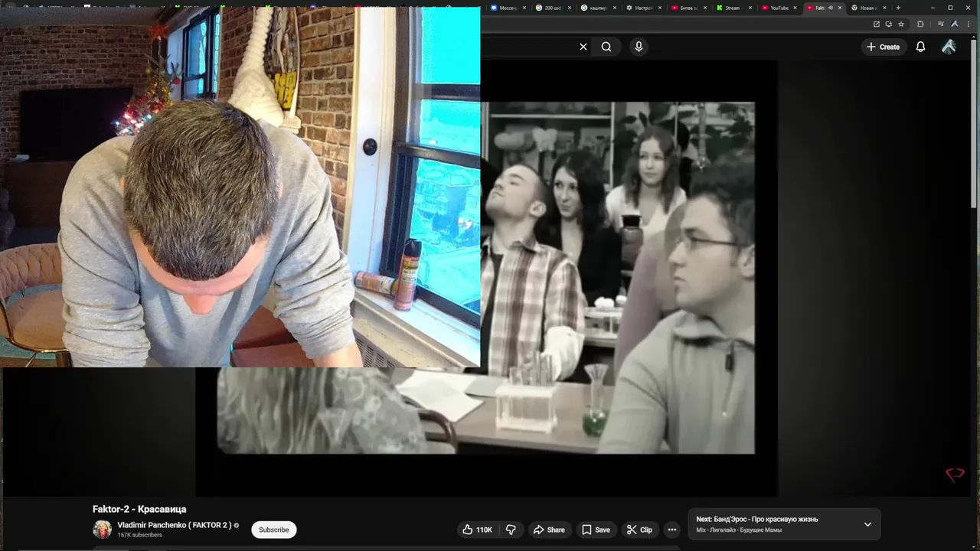Open the YouTube account avatar menu
Viewport: 980px width, 551px height.
tap(949, 47)
